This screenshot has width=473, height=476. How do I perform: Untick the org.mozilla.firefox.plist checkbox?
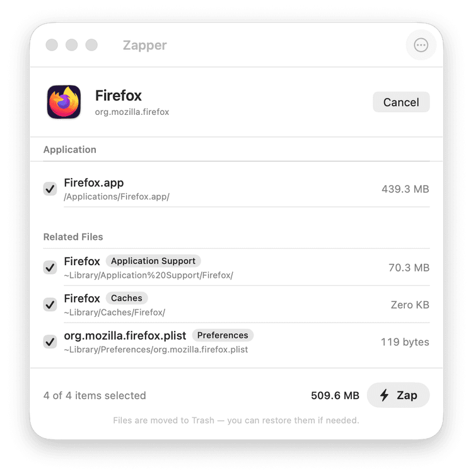(50, 342)
